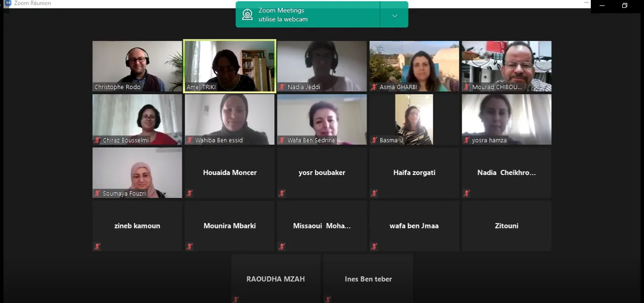Click muted mic icon beside yosra hamza
Image resolution: width=644 pixels, height=303 pixels.
(467, 140)
